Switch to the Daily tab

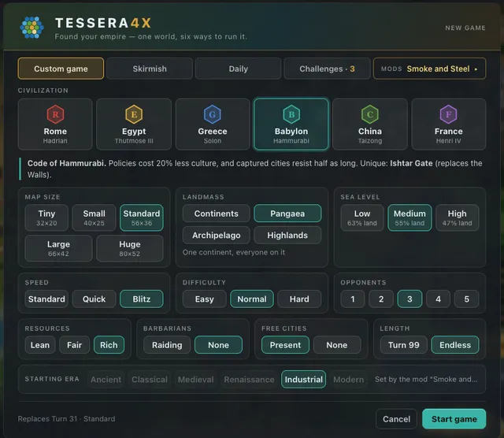point(238,69)
